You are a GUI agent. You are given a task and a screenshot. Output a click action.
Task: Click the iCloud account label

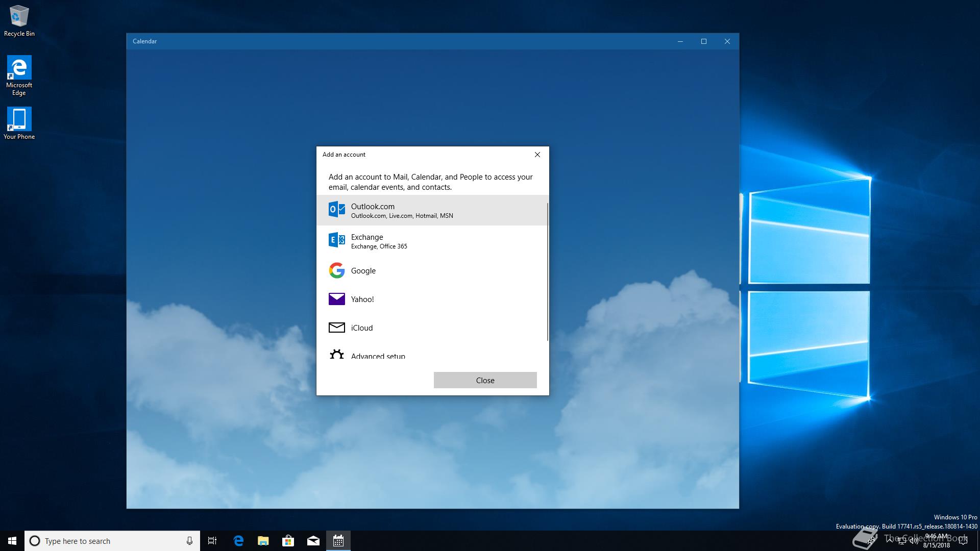pyautogui.click(x=362, y=328)
